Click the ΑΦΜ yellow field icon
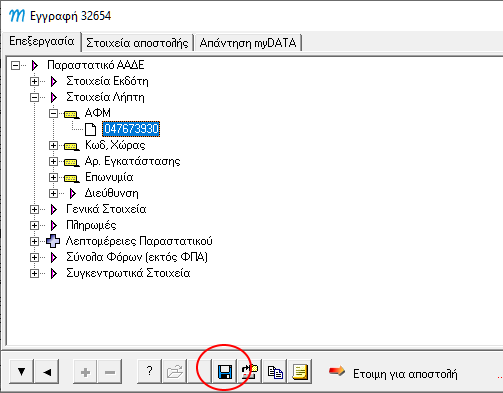503x393 pixels. (x=72, y=115)
